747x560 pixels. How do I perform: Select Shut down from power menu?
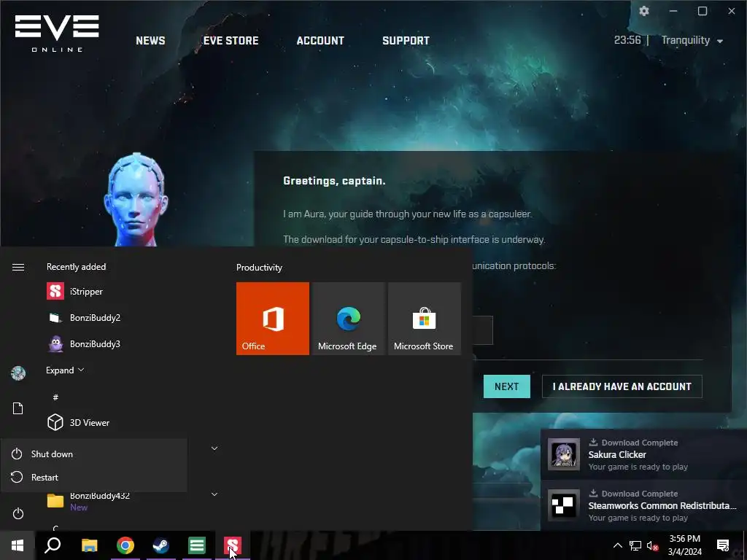(x=94, y=454)
